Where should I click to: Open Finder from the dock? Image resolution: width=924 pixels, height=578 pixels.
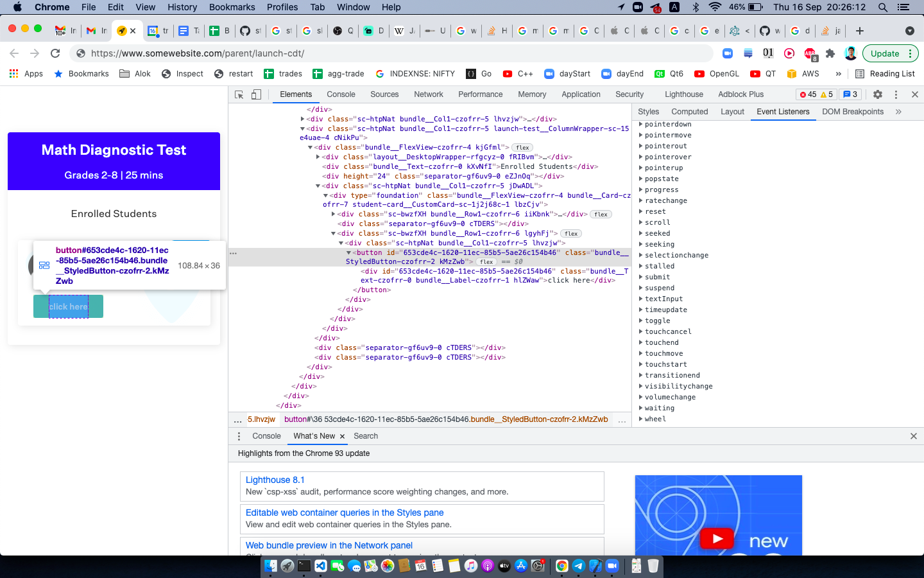pyautogui.click(x=271, y=565)
